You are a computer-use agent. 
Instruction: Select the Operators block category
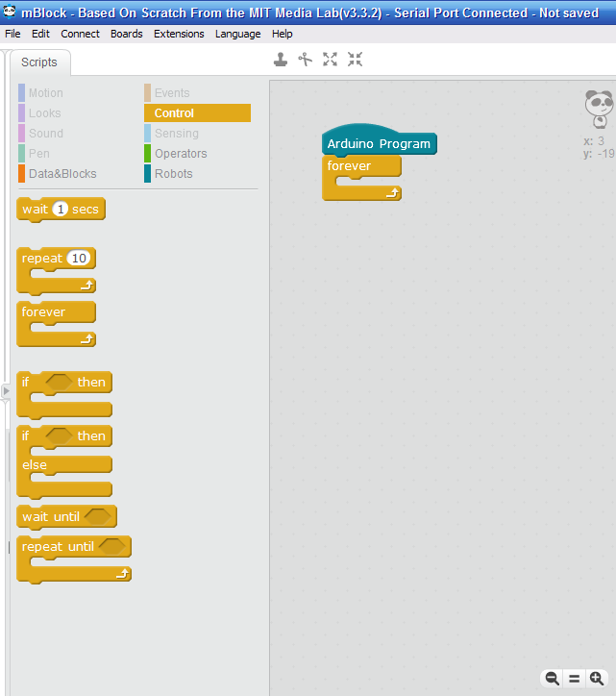(176, 154)
